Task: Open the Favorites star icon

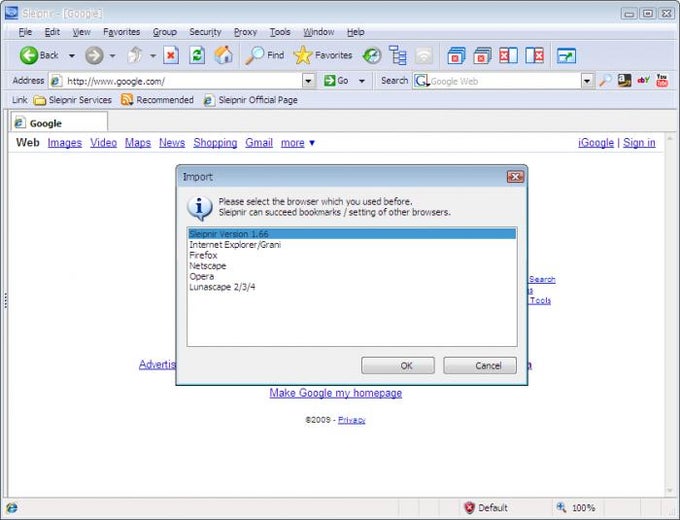Action: [x=303, y=56]
